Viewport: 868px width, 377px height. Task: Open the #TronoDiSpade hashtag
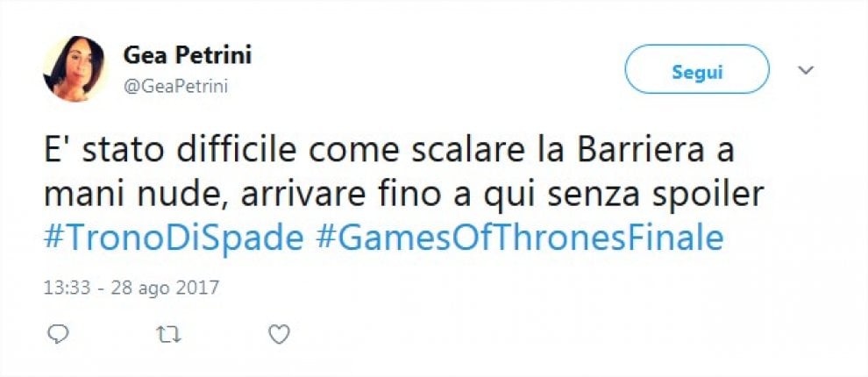pos(174,239)
